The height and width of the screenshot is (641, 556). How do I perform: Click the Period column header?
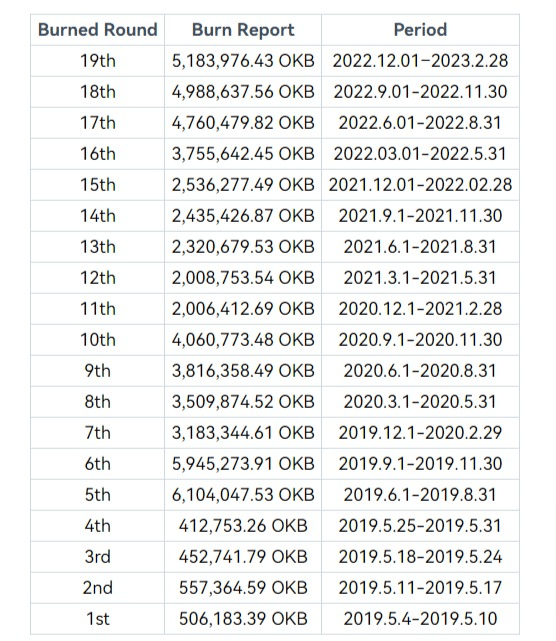click(x=420, y=30)
